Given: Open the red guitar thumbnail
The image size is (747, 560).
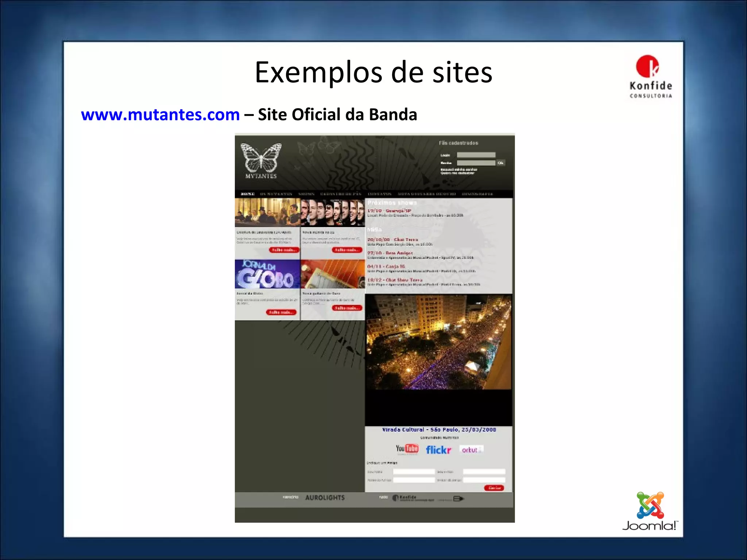Looking at the screenshot, I should click(333, 274).
